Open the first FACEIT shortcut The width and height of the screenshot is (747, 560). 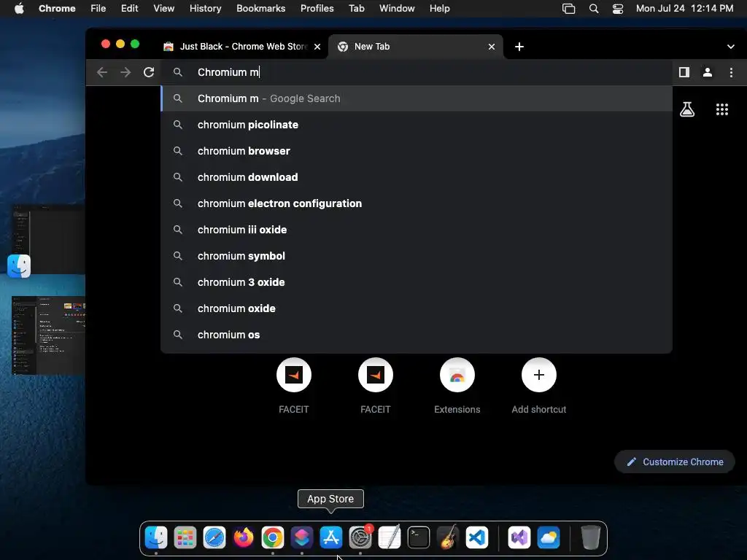pyautogui.click(x=294, y=376)
